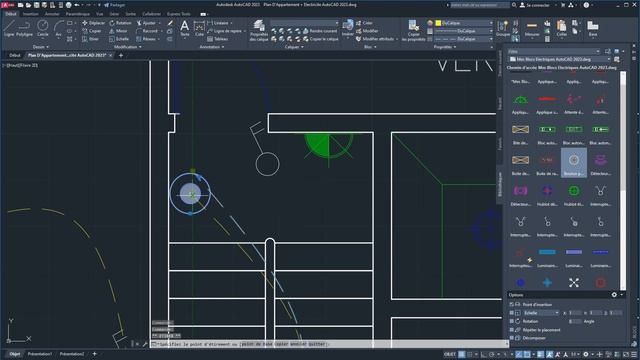640x360 pixels.
Task: Toggle Répéter le placement checkbox
Action: [x=511, y=330]
